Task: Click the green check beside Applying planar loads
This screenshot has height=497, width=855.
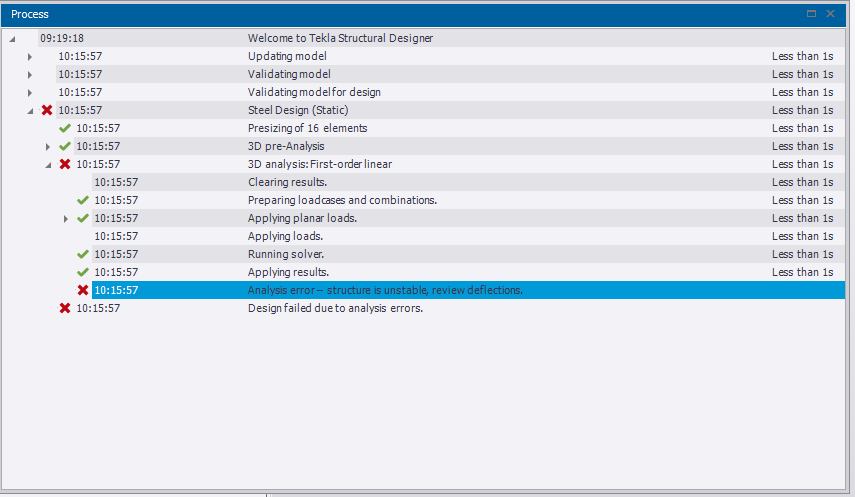Action: (83, 218)
